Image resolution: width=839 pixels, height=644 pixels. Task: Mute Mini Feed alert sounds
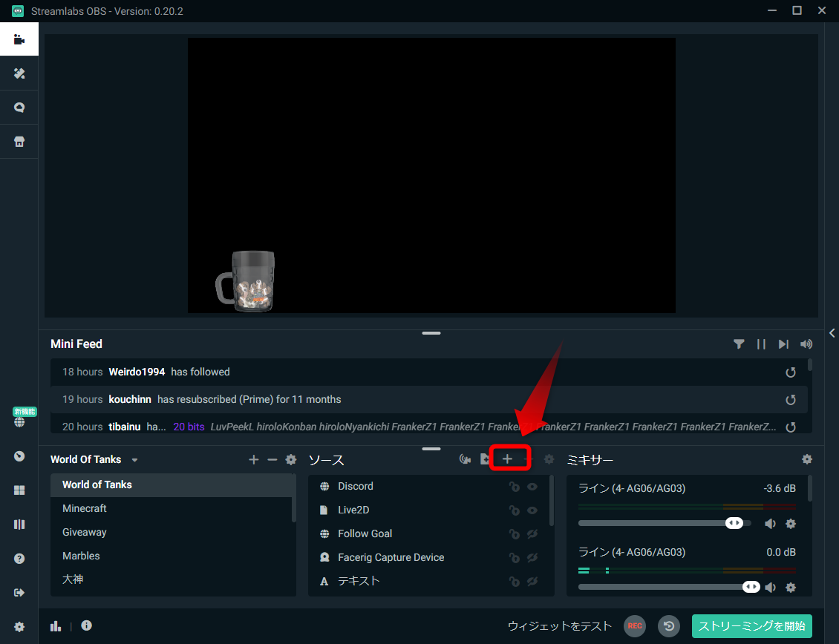pos(806,344)
